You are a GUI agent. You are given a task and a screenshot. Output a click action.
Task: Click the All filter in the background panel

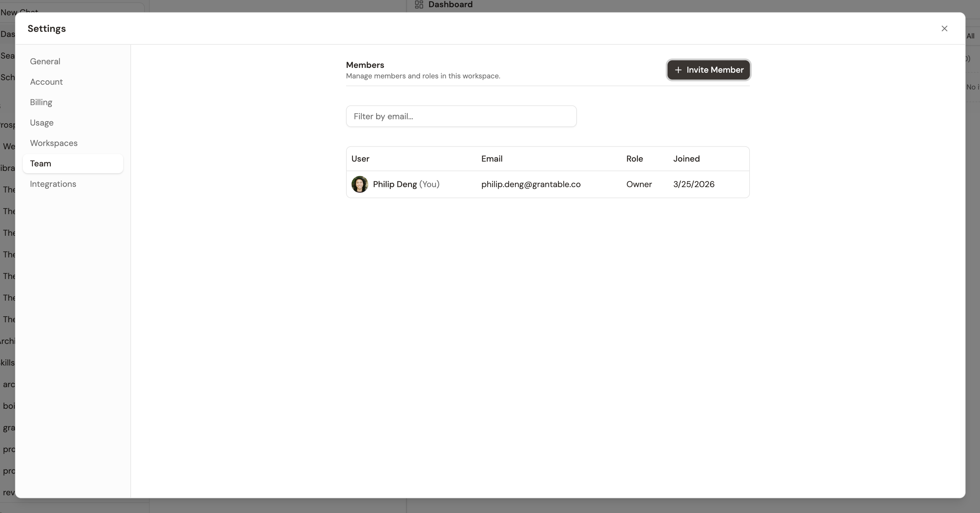970,36
